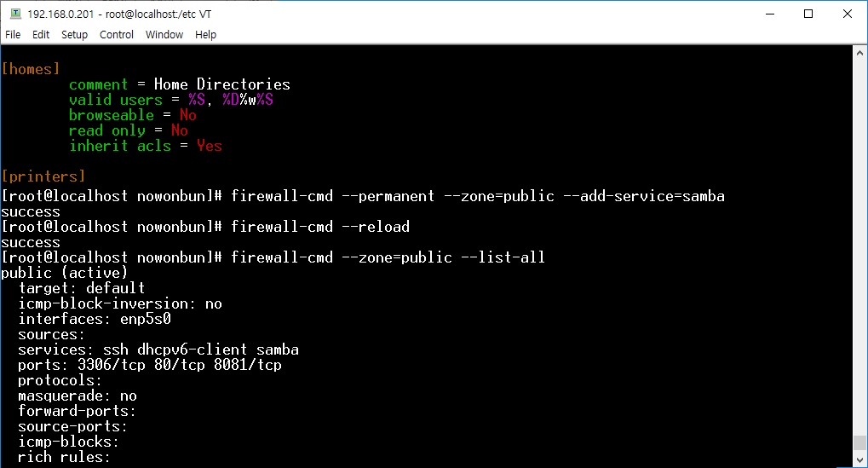The image size is (868, 468).
Task: Click the ports: 3306/tcp line
Action: (149, 365)
